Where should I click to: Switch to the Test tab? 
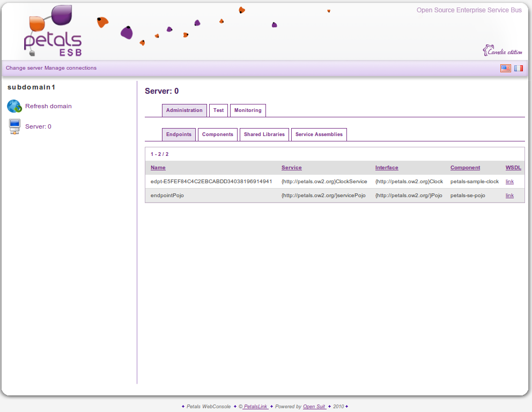[x=218, y=110]
